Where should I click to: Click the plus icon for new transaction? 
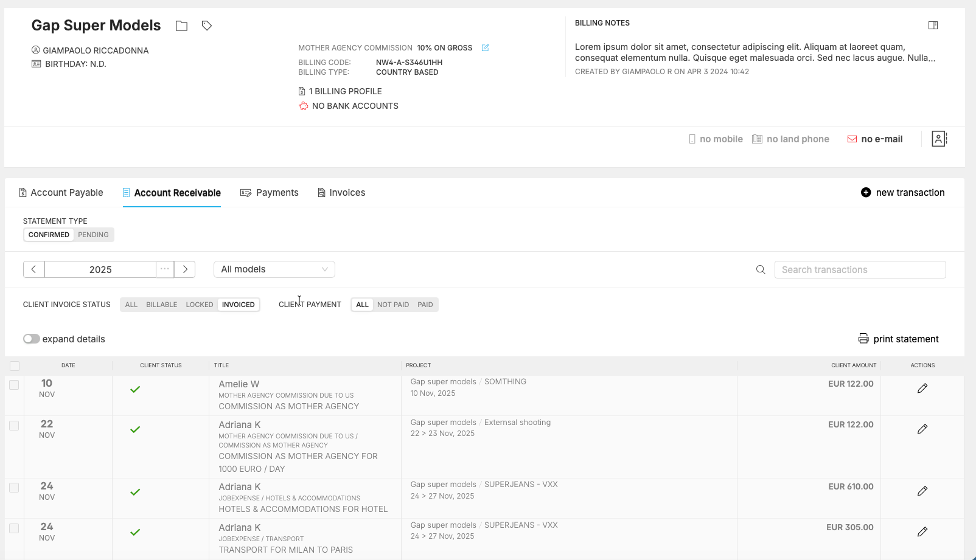pos(865,192)
